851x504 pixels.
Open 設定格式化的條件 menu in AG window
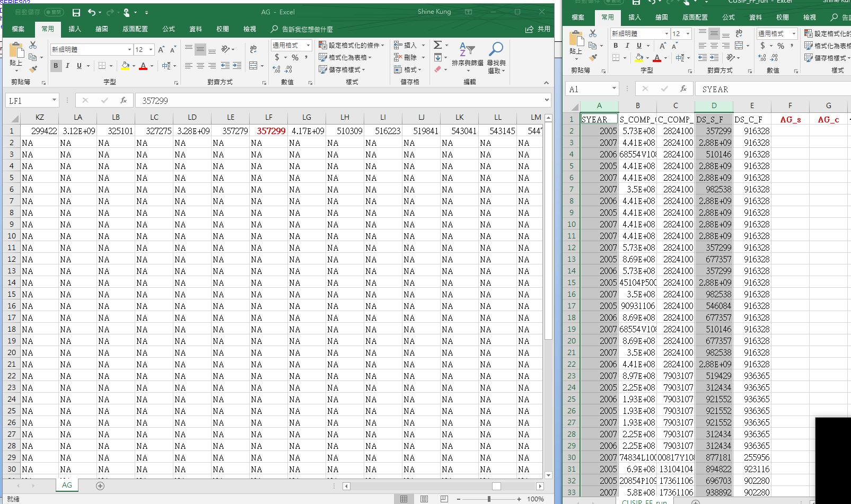[x=353, y=45]
